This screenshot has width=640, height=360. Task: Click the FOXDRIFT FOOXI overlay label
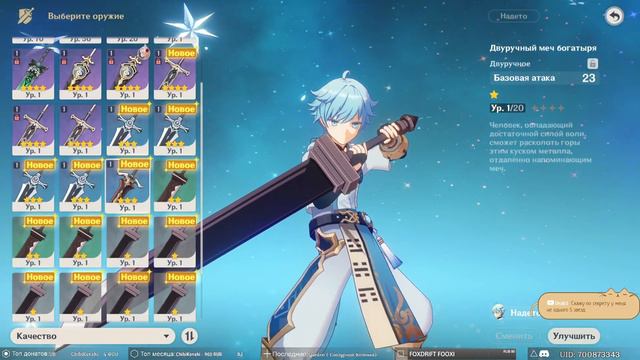432,354
